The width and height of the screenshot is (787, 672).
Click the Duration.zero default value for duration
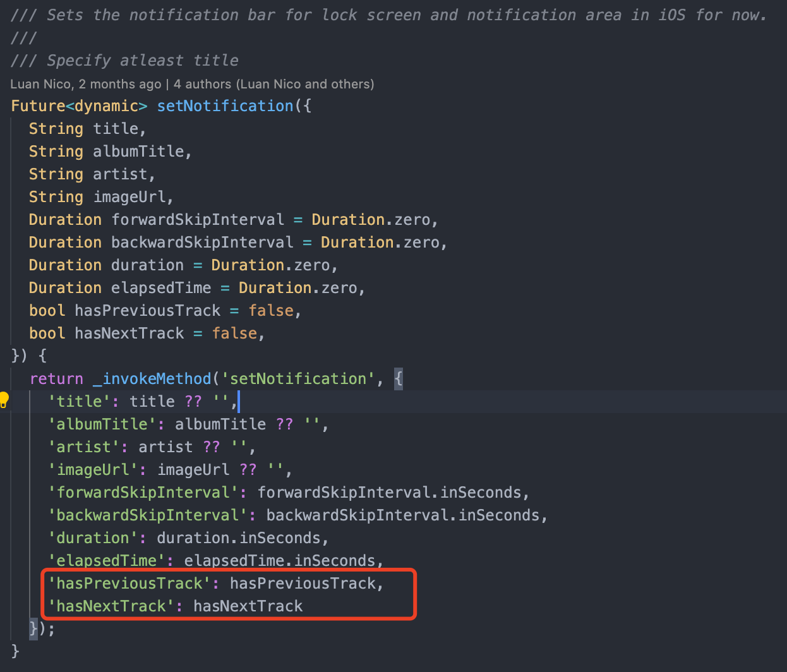tap(272, 265)
